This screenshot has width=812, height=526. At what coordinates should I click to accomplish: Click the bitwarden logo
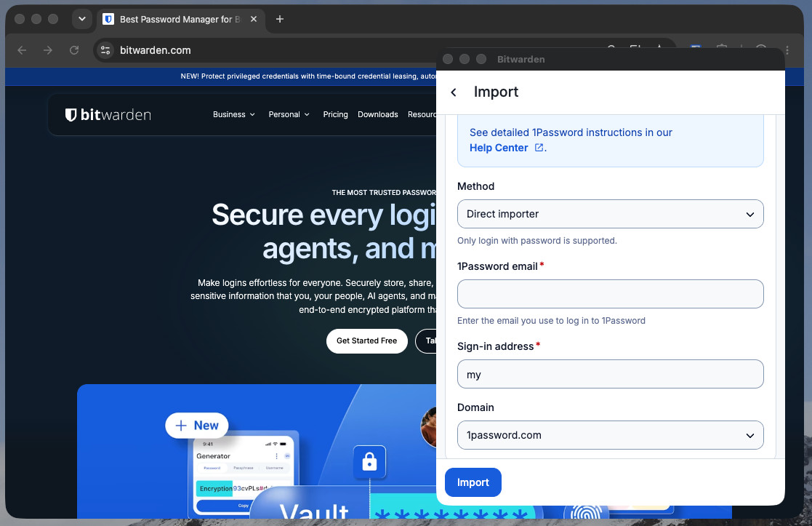tap(108, 114)
